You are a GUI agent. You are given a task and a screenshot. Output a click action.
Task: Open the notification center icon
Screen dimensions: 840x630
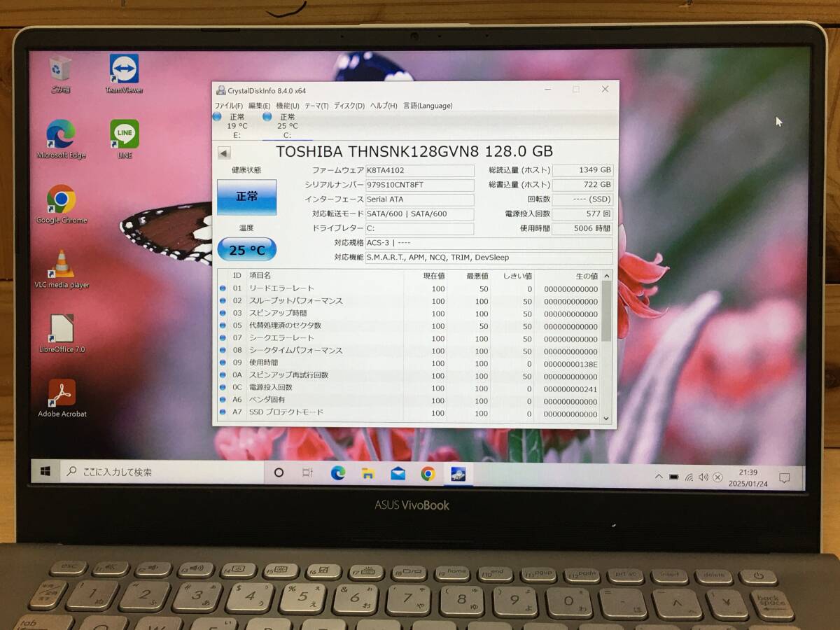[784, 478]
